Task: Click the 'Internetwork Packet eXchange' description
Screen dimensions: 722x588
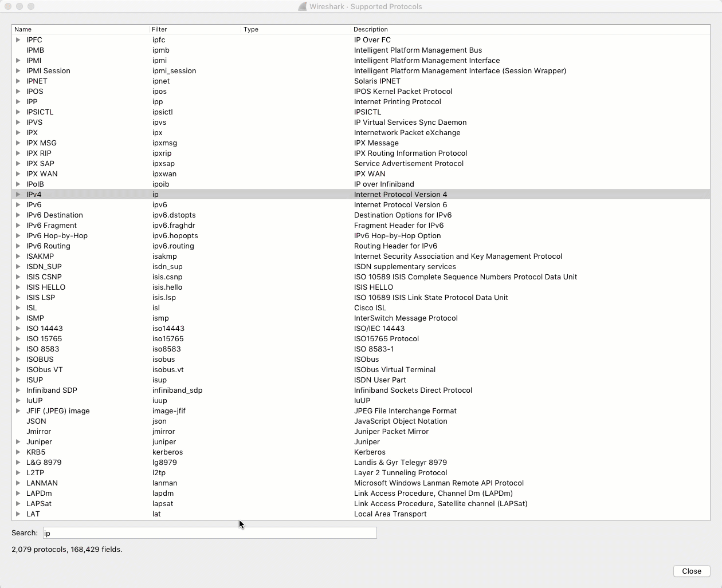Action: [x=407, y=132]
